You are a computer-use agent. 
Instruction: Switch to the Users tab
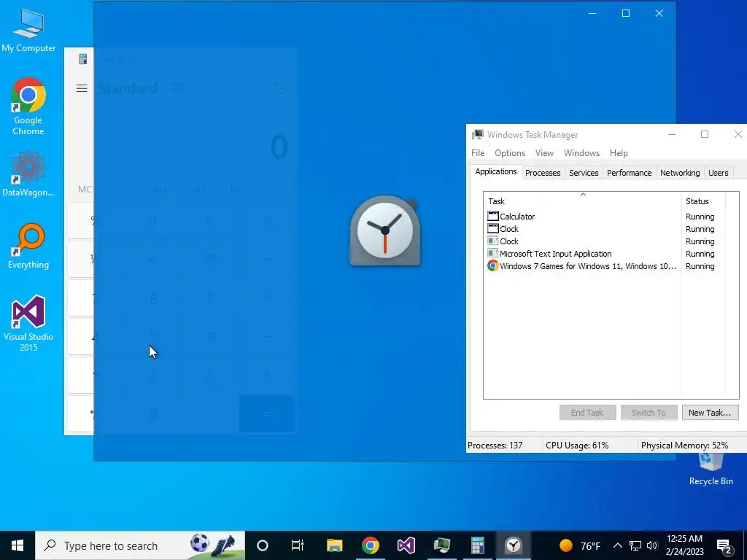(x=718, y=173)
